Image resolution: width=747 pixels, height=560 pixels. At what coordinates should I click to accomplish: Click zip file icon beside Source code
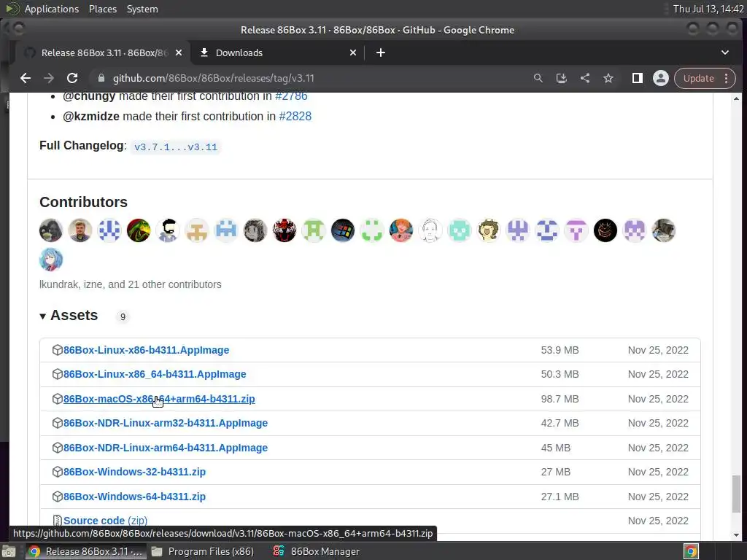(x=57, y=521)
